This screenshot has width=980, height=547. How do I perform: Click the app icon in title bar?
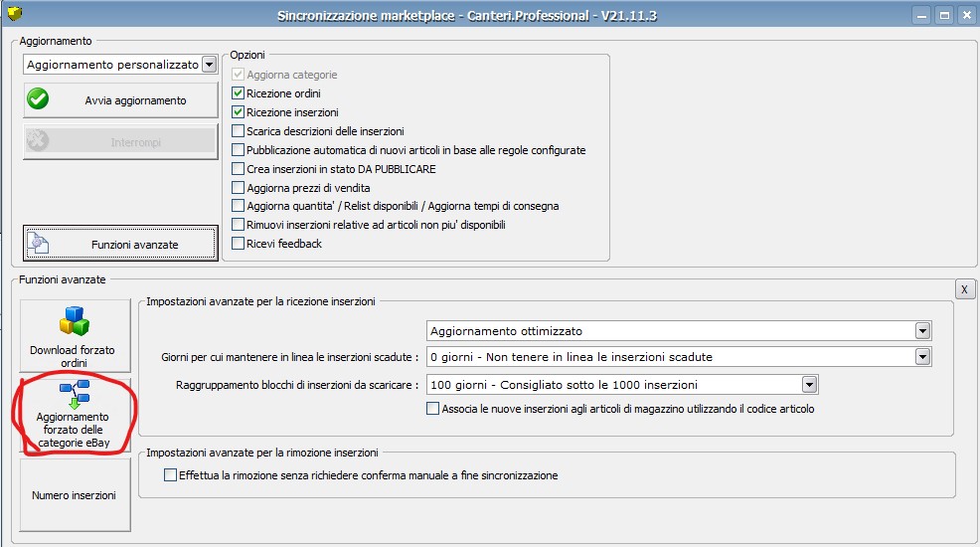[x=14, y=13]
